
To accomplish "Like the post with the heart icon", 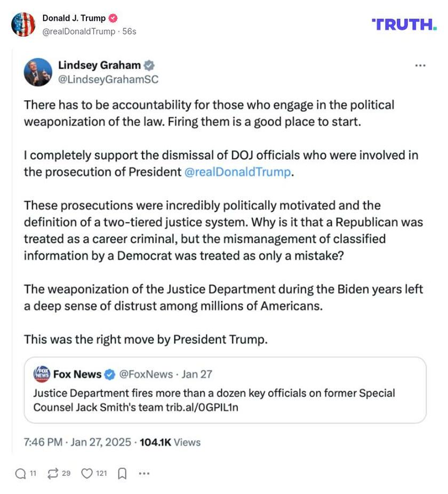I will point(86,473).
